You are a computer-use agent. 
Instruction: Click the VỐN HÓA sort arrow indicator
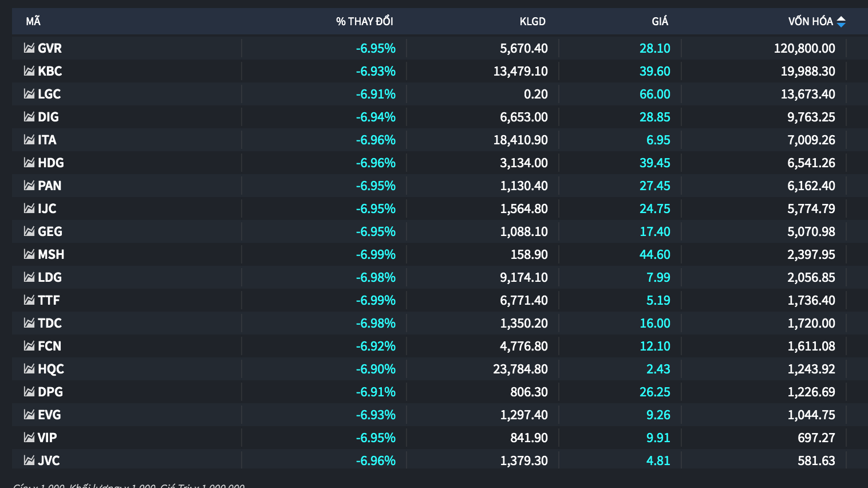pos(841,22)
